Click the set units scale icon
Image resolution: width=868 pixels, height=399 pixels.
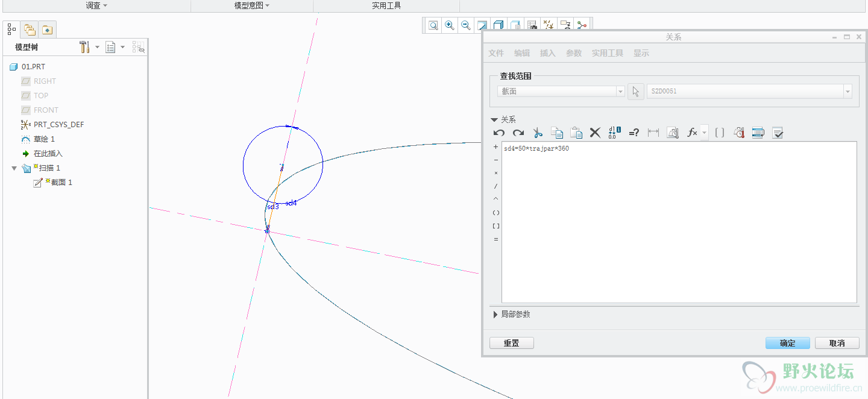click(673, 133)
